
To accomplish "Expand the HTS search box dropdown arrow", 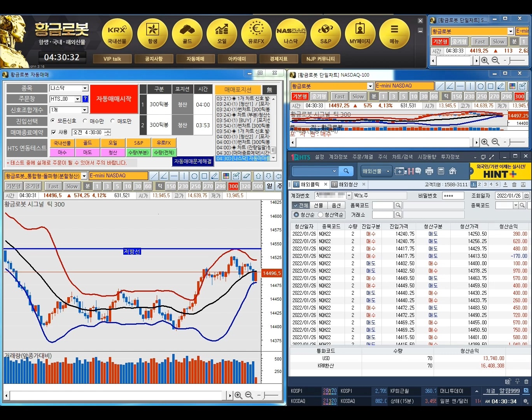I will pos(334,171).
